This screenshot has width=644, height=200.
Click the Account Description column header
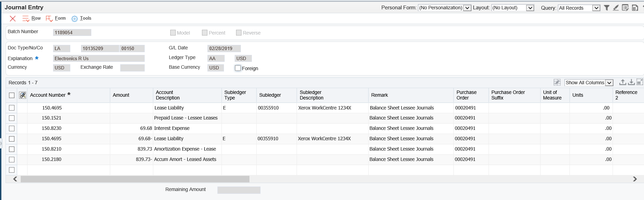click(x=187, y=95)
